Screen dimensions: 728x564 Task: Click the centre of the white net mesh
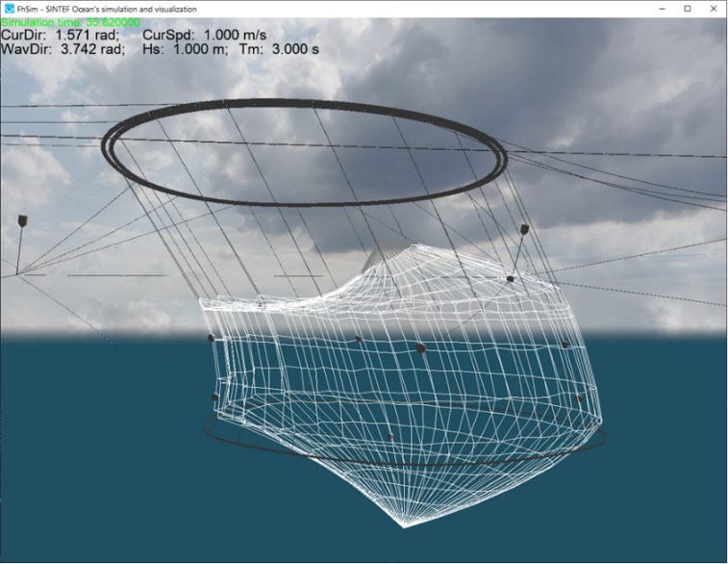tap(404, 385)
